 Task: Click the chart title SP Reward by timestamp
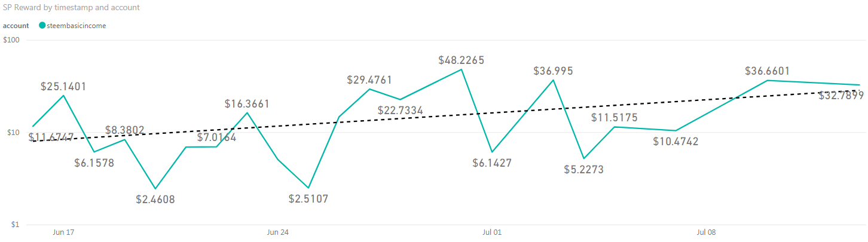(x=72, y=8)
